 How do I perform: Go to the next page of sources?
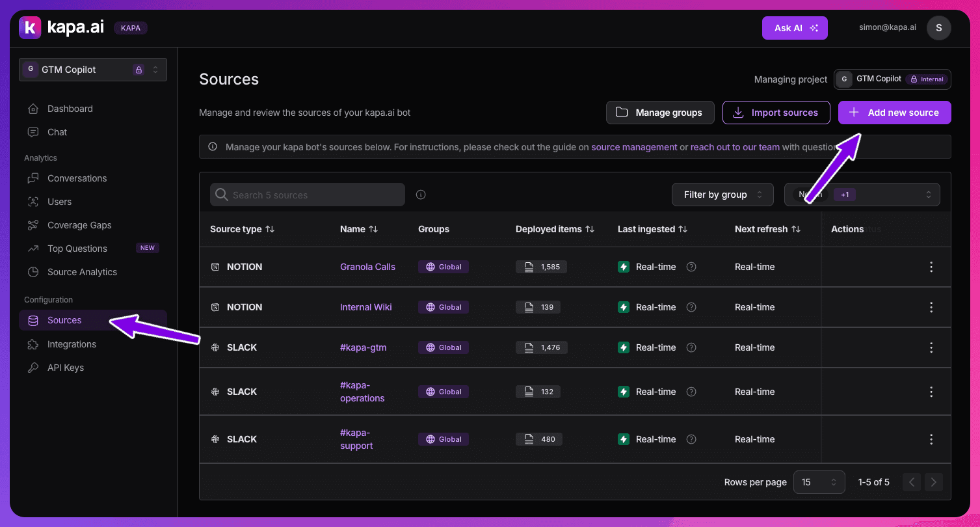[934, 482]
